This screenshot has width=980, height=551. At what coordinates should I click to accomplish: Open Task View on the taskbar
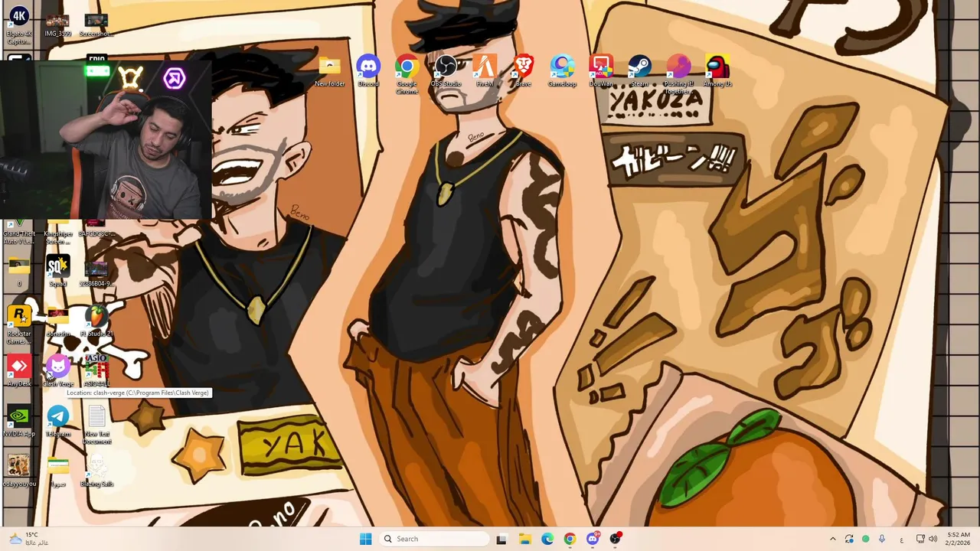(501, 539)
